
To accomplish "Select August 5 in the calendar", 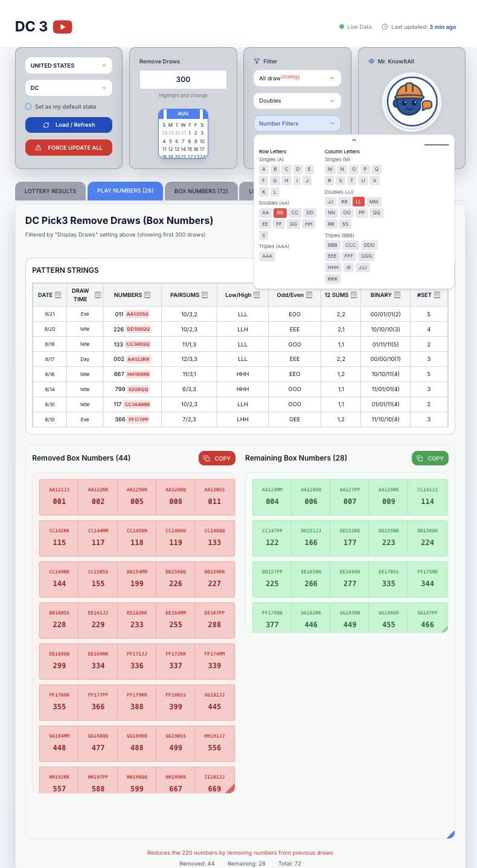I will (x=170, y=141).
